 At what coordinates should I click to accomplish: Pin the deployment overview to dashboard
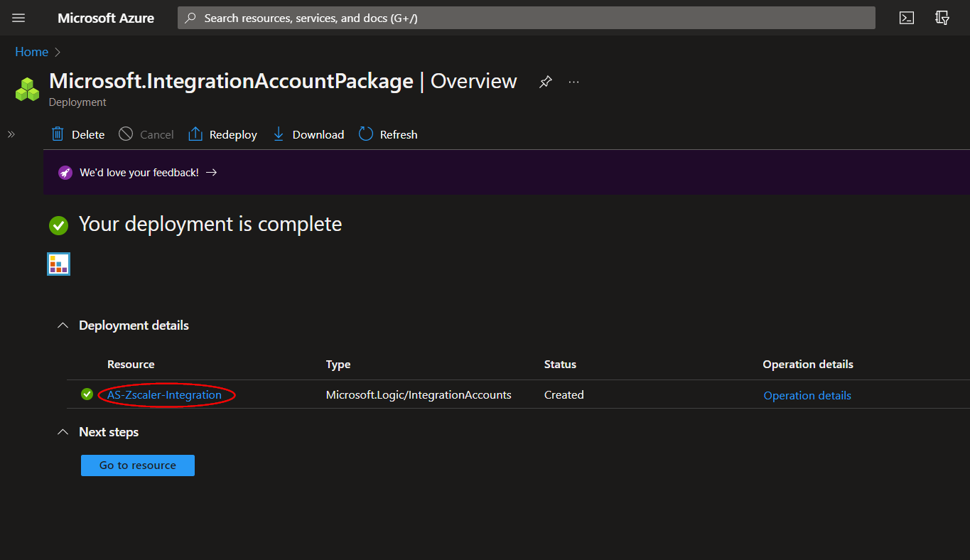point(545,82)
